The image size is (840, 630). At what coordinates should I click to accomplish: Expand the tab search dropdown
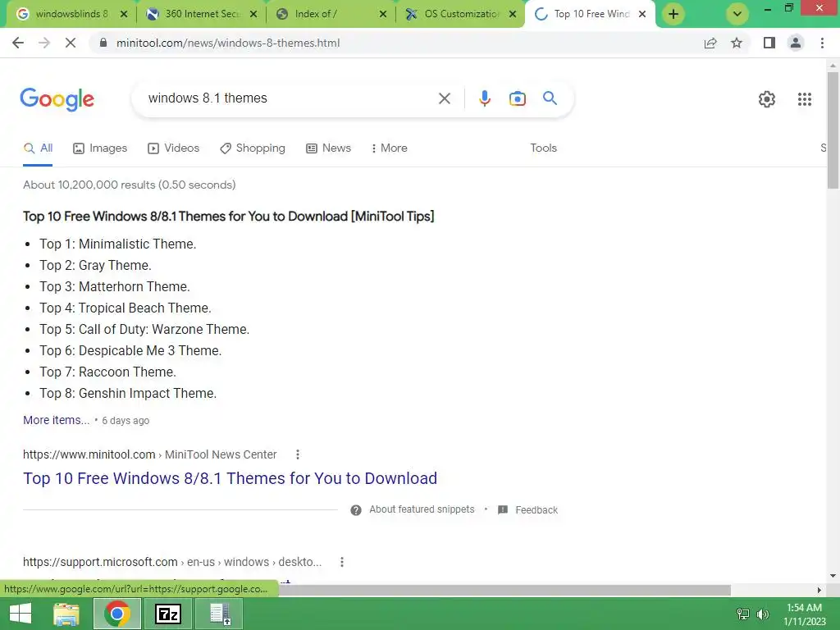[x=737, y=14]
